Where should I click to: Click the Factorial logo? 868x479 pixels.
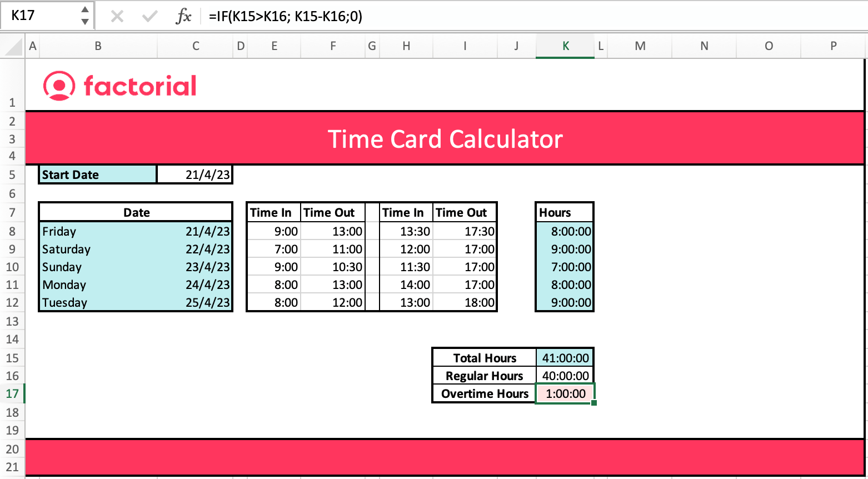[118, 84]
